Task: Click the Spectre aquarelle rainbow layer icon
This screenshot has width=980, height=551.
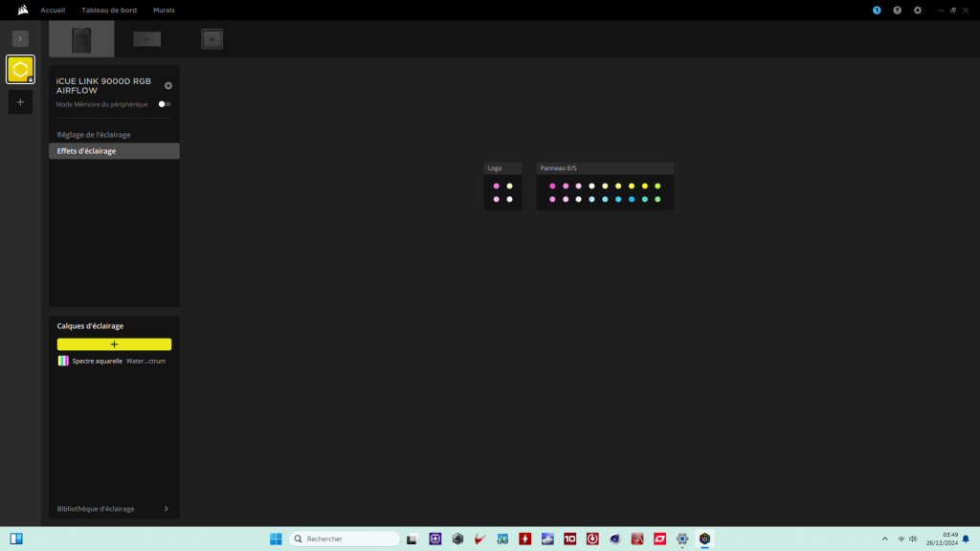Action: tap(63, 361)
